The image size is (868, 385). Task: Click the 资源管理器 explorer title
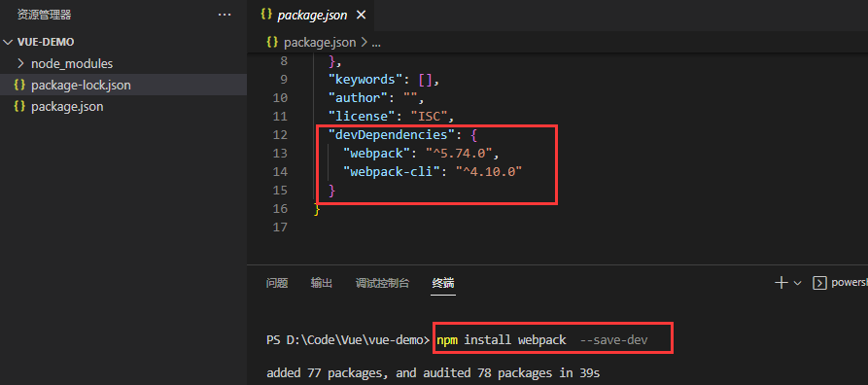(x=45, y=15)
